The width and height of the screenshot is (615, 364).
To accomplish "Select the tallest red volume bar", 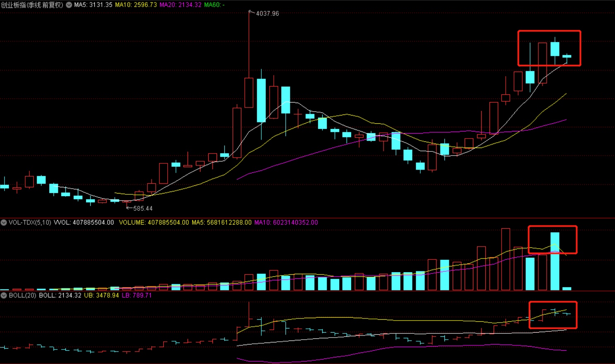I will click(506, 259).
